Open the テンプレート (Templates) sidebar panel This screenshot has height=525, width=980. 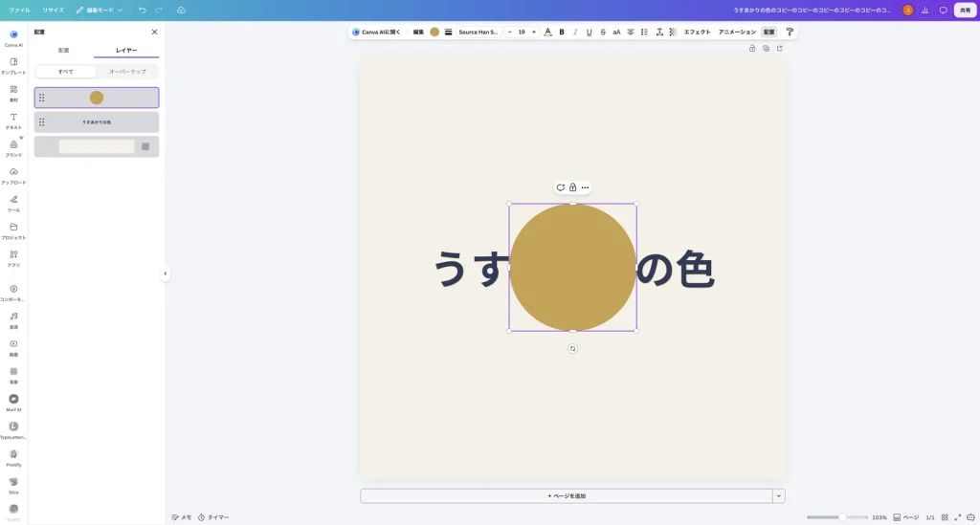point(13,66)
